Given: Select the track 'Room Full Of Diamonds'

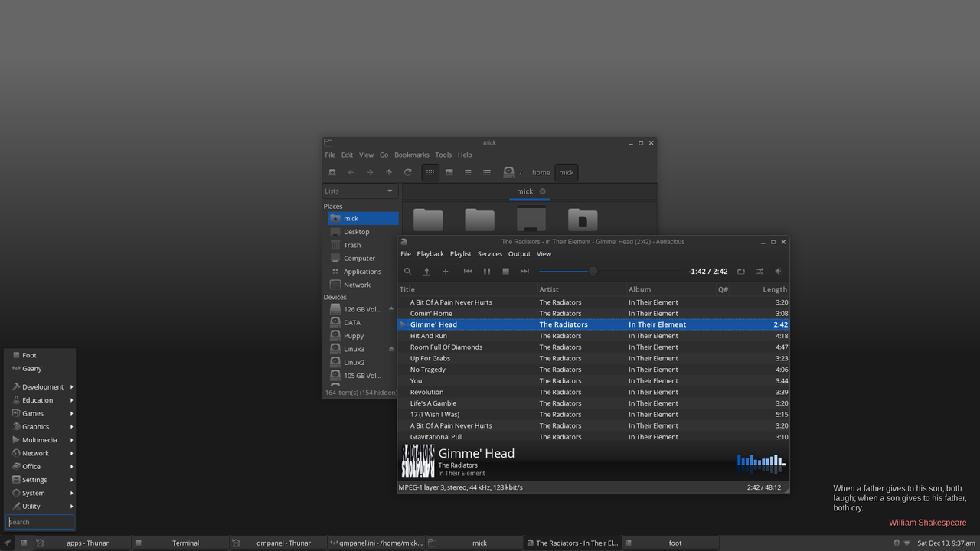Looking at the screenshot, I should point(593,347).
